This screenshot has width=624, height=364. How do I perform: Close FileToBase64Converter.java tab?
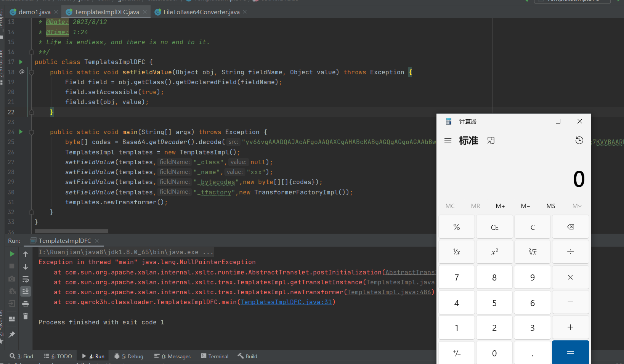click(245, 12)
